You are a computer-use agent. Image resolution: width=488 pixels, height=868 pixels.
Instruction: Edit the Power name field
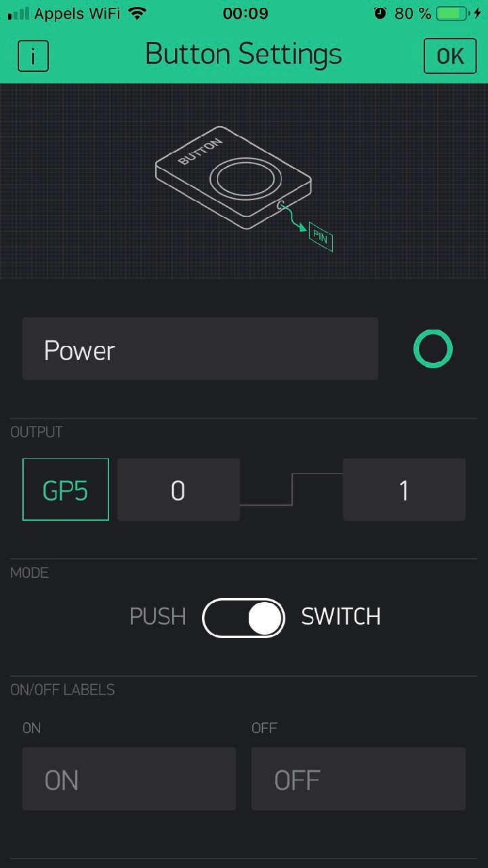(200, 349)
